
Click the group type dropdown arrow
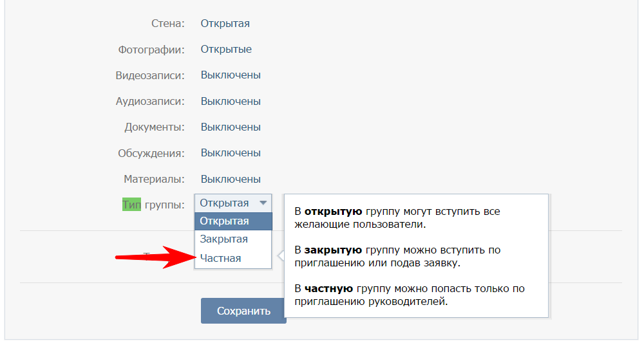pos(263,203)
